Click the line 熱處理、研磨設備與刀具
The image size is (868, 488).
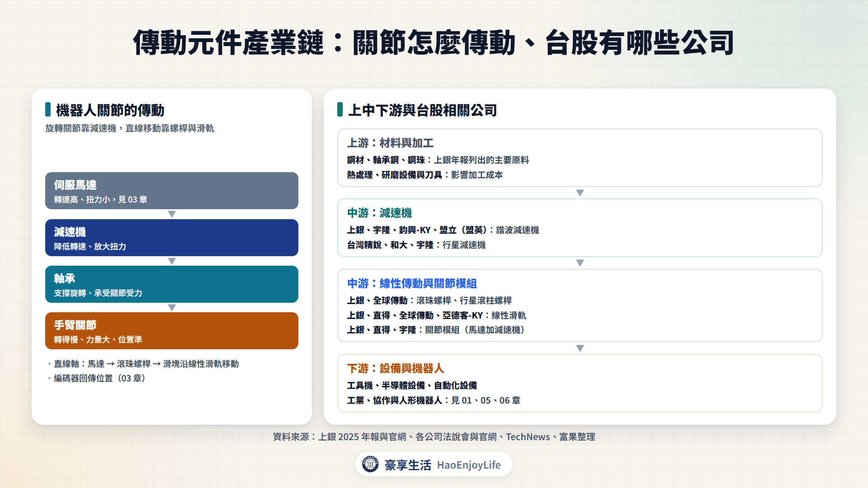(x=425, y=175)
